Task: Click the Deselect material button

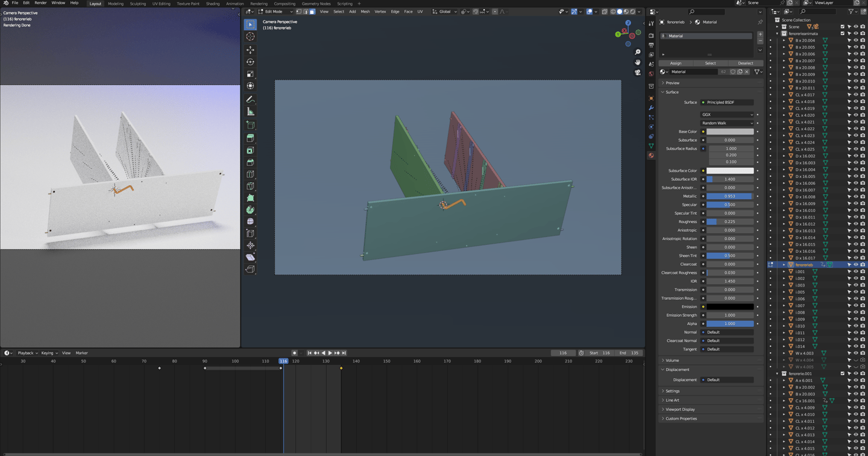Action: point(746,63)
